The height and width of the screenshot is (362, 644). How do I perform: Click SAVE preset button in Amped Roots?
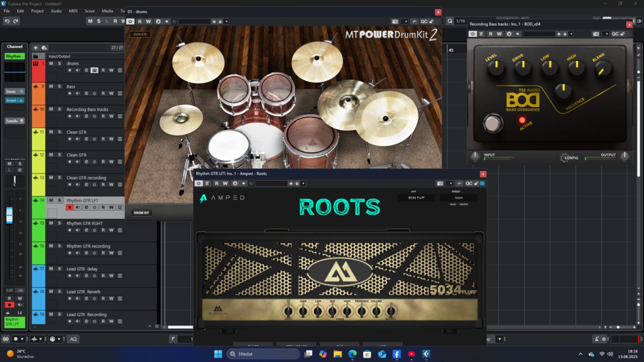(x=453, y=204)
